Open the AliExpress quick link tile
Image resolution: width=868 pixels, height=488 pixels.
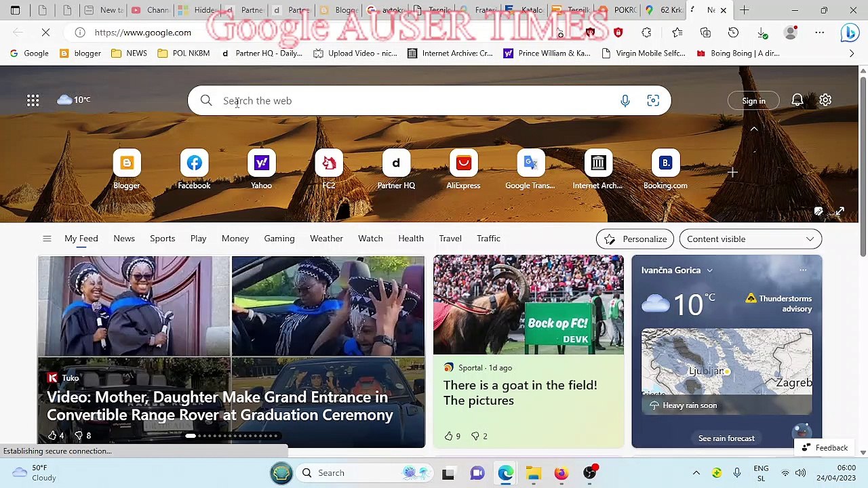[x=463, y=169]
